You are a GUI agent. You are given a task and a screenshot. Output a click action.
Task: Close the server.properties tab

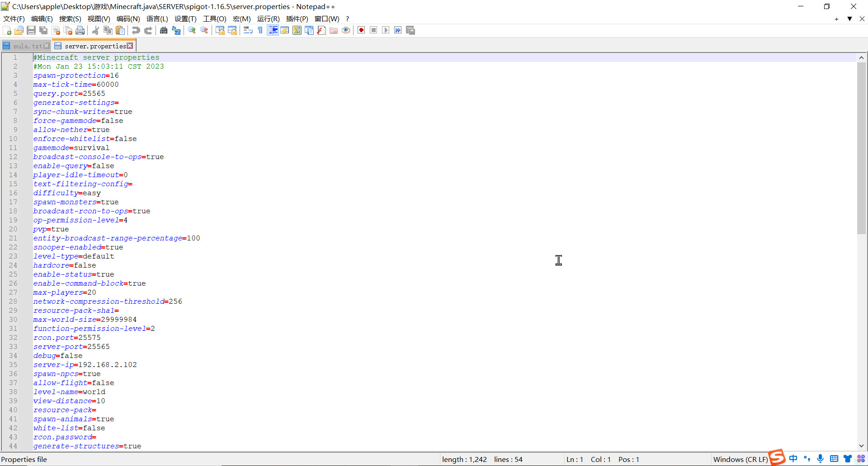click(130, 46)
